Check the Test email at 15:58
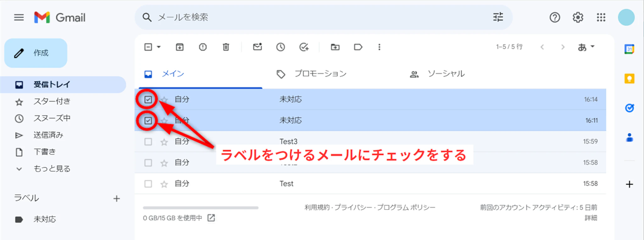 (148, 184)
